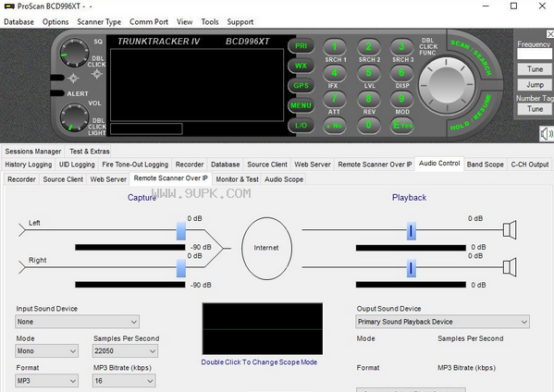Click the Left capture volume slider handle

click(181, 231)
